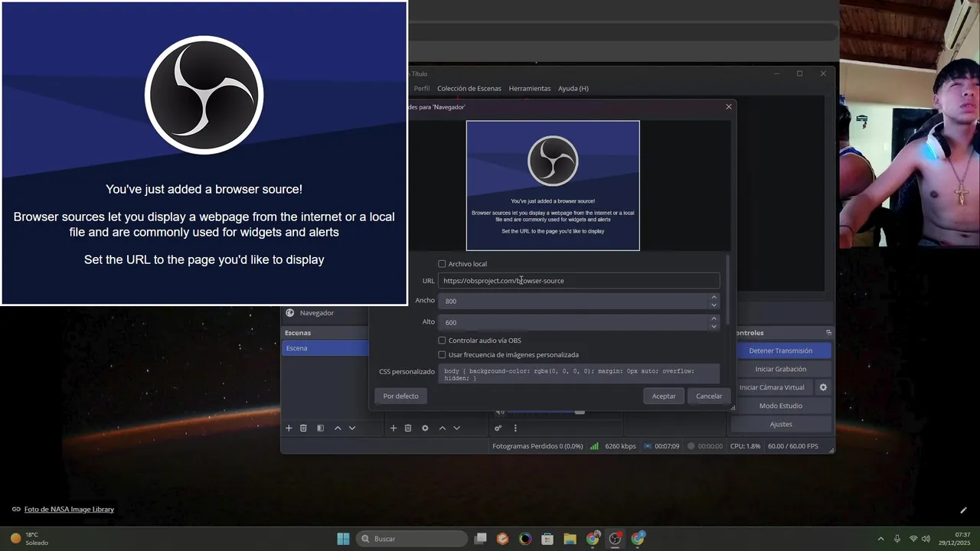Click the browser source preview thumbnail in dialog

point(553,185)
